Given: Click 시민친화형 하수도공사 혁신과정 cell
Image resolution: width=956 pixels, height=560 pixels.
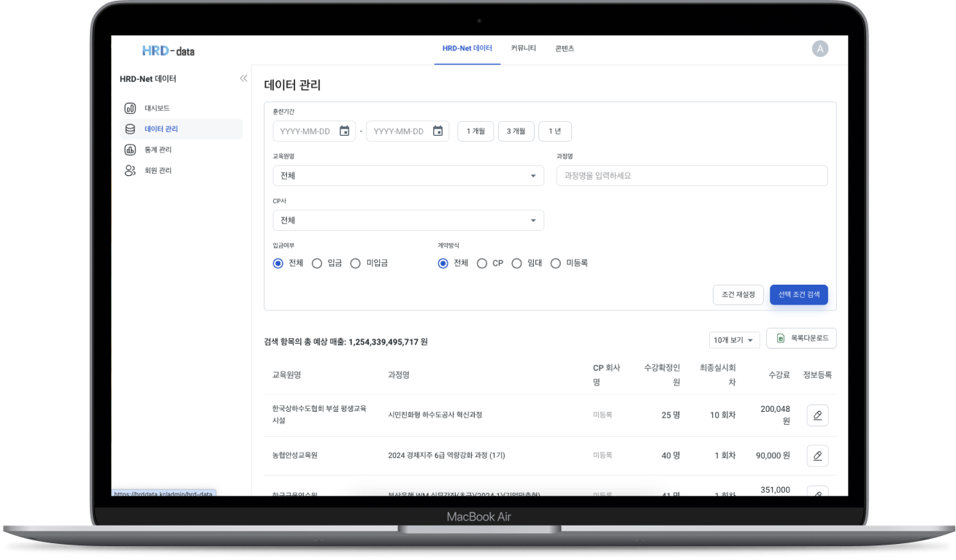Looking at the screenshot, I should 435,415.
